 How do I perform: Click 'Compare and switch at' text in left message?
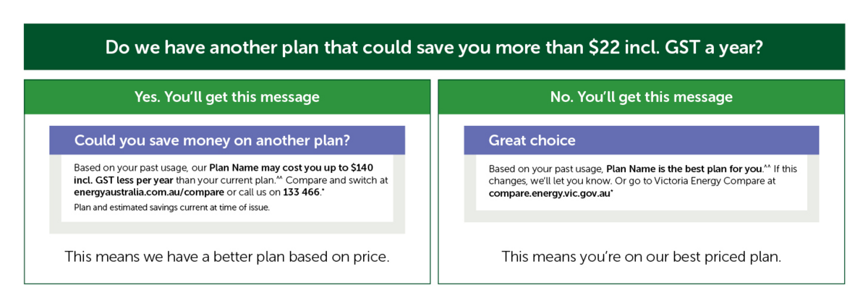point(339,179)
